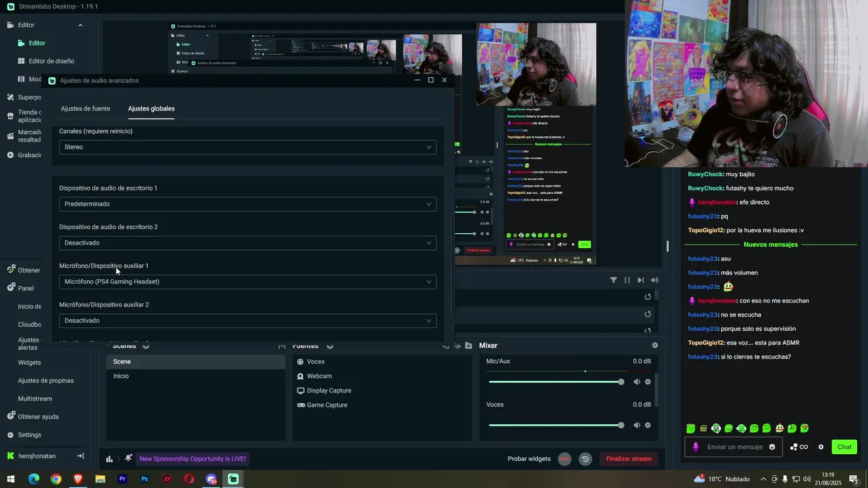
Task: Open Panel in the sidebar
Action: click(x=26, y=288)
